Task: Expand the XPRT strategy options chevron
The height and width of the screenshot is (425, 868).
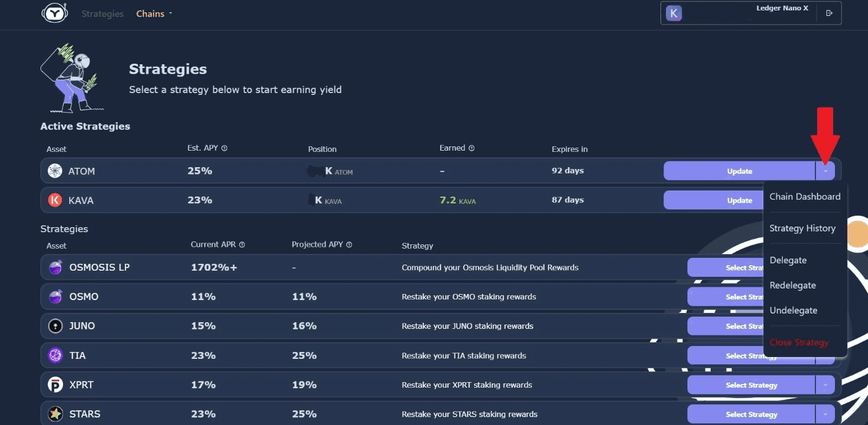Action: point(825,385)
